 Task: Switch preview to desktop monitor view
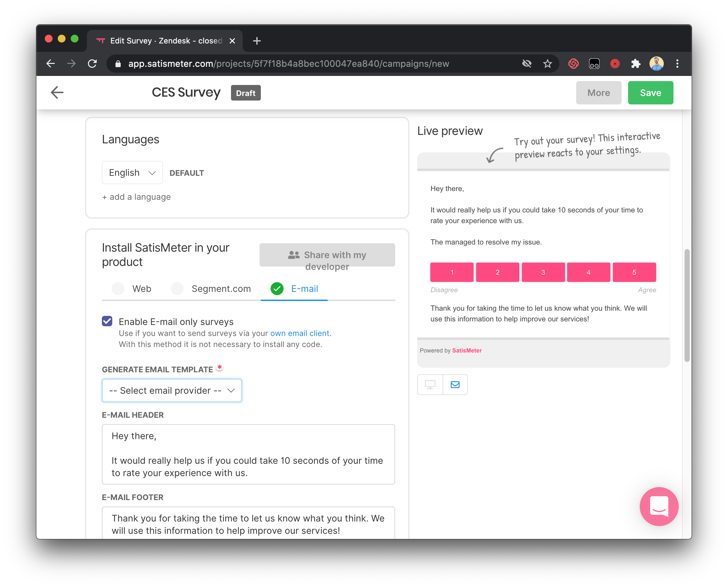430,384
